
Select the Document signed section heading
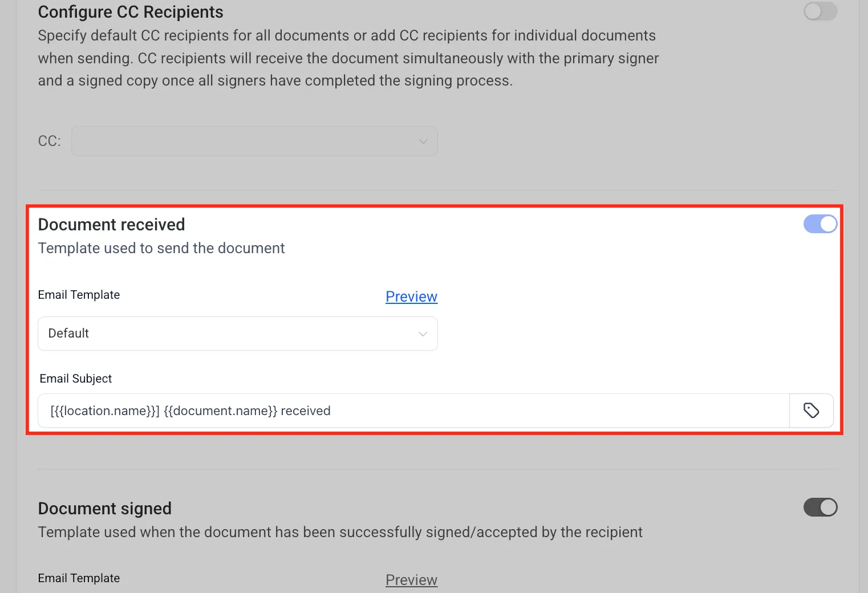pos(104,509)
